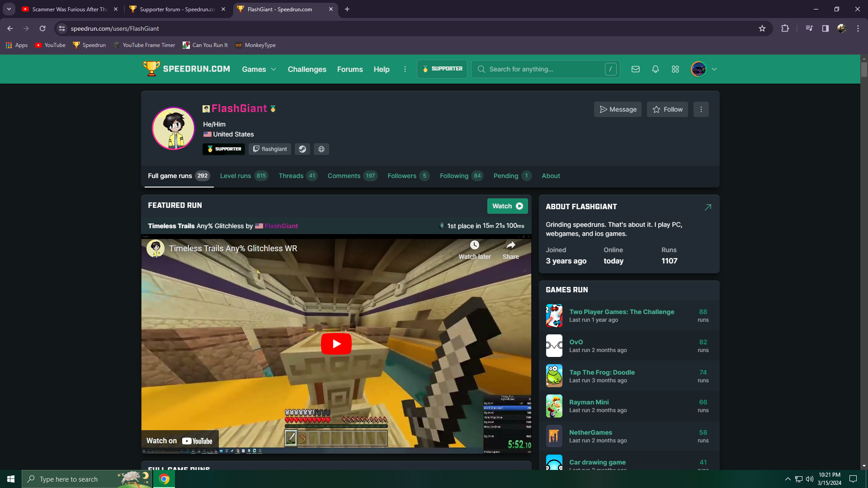Open the taskbar volume control
The image size is (868, 488).
tap(810, 479)
